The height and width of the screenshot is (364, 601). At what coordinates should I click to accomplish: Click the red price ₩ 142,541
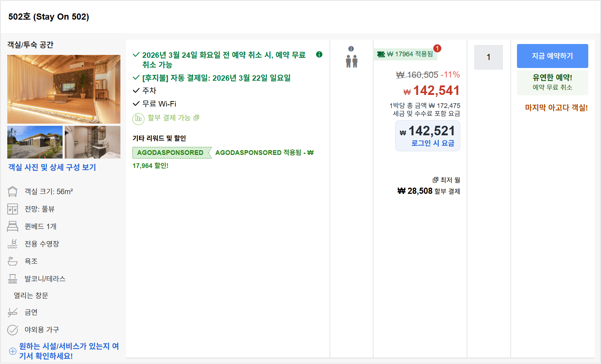click(x=431, y=91)
